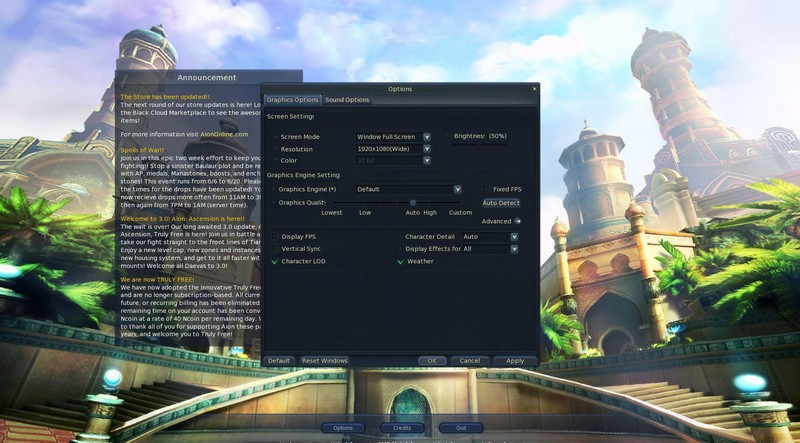This screenshot has height=443, width=800.
Task: Close the Options dialog with X
Action: 534,89
